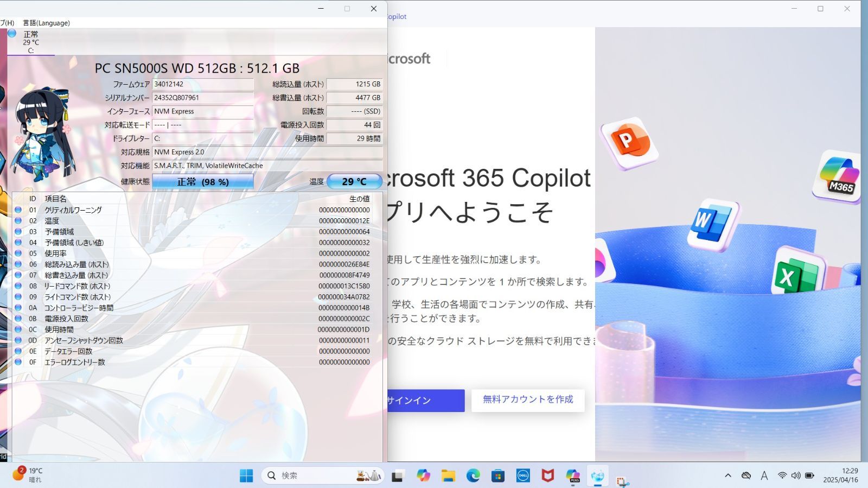Open McAfee from the taskbar
This screenshot has height=488, width=868.
(x=548, y=476)
